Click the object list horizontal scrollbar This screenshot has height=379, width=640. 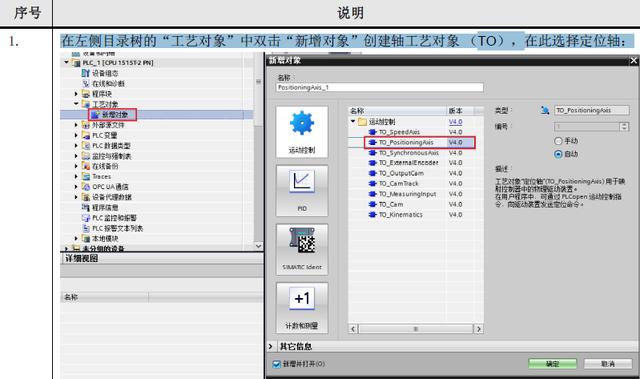(416, 329)
